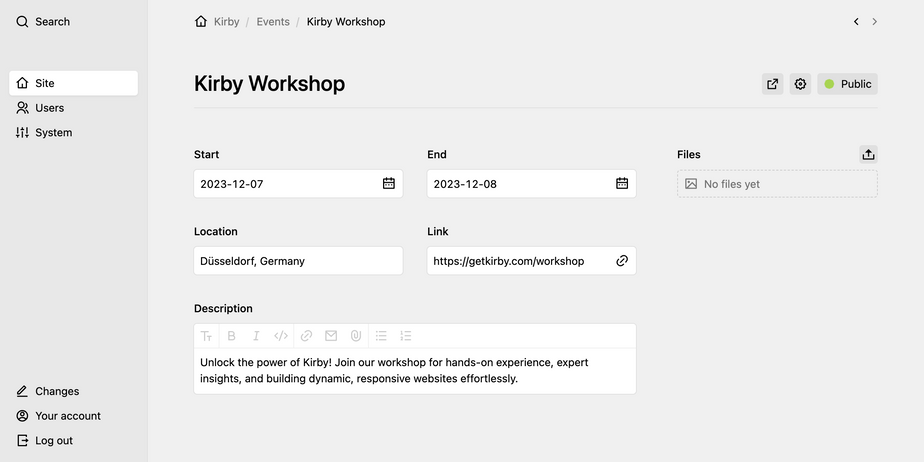Go to the next page arrow
The height and width of the screenshot is (462, 924).
click(875, 21)
